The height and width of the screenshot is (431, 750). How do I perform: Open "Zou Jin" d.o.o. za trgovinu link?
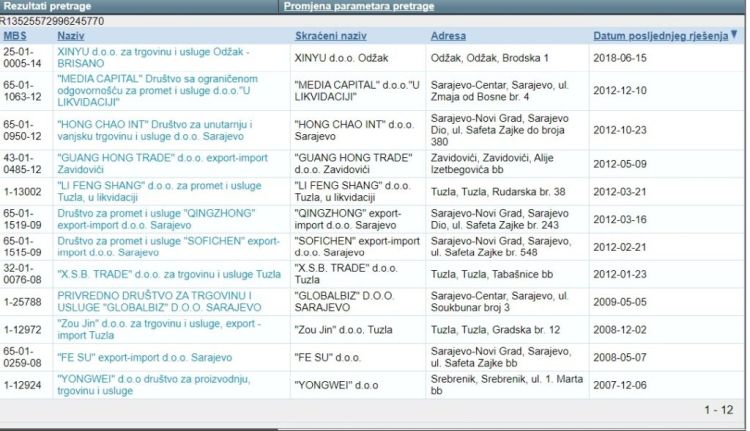[x=159, y=330]
